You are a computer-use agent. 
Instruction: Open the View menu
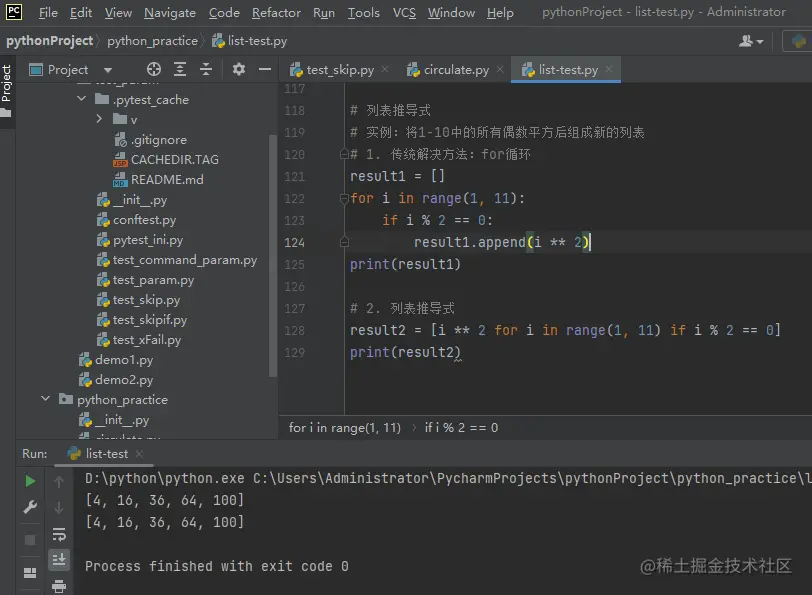118,12
